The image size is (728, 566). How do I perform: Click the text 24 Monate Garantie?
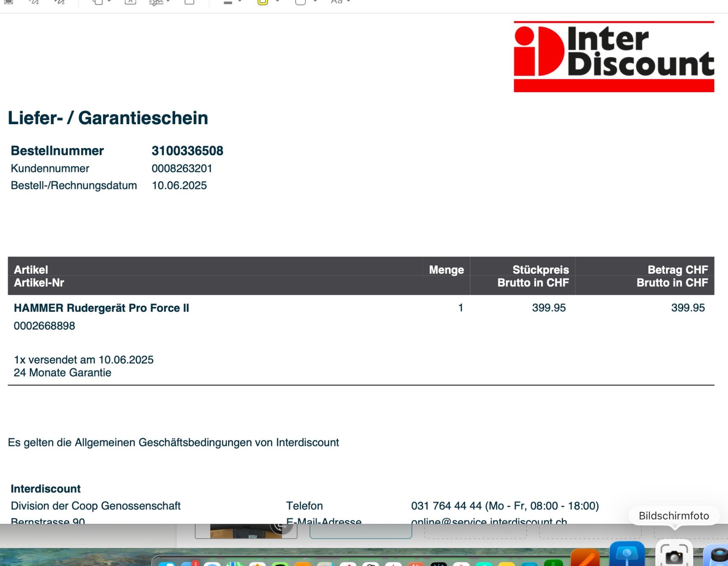(62, 373)
